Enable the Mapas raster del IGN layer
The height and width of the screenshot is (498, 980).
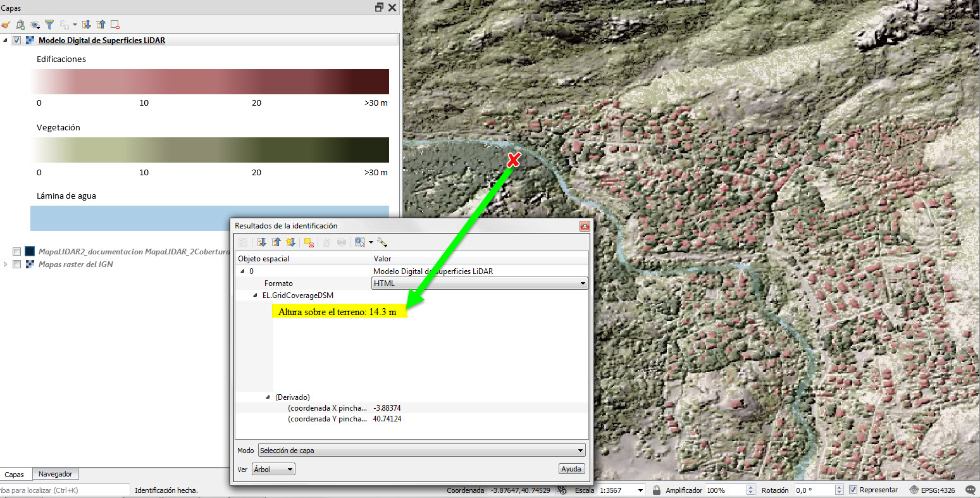click(16, 264)
